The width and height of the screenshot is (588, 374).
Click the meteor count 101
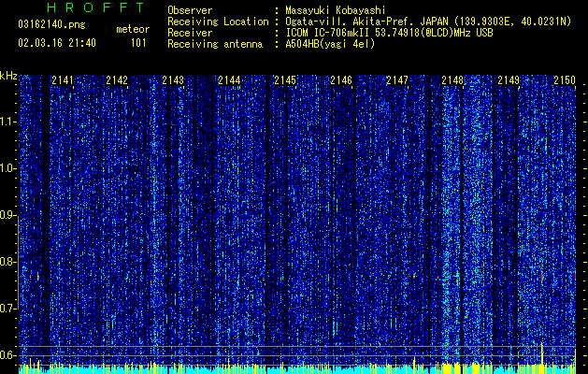(x=138, y=43)
